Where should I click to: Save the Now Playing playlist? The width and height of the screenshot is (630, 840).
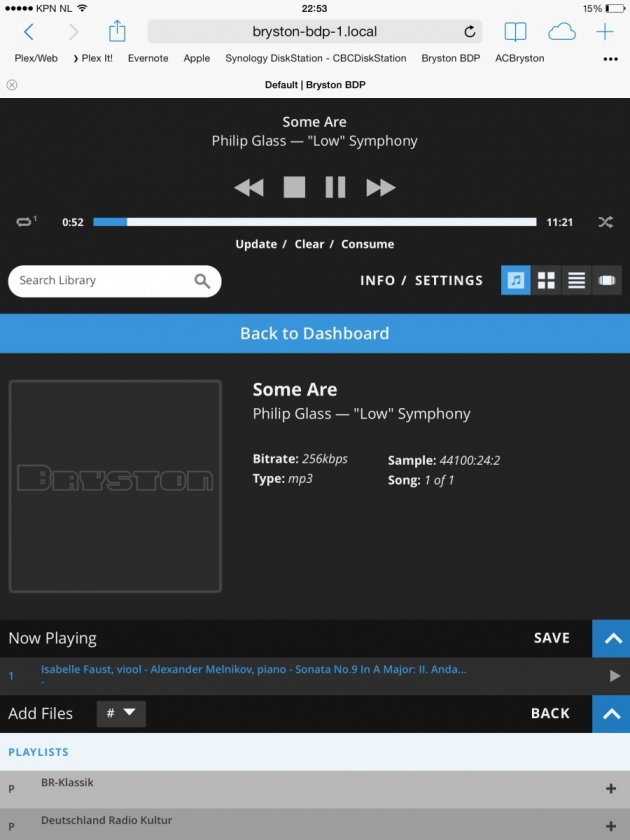point(551,638)
